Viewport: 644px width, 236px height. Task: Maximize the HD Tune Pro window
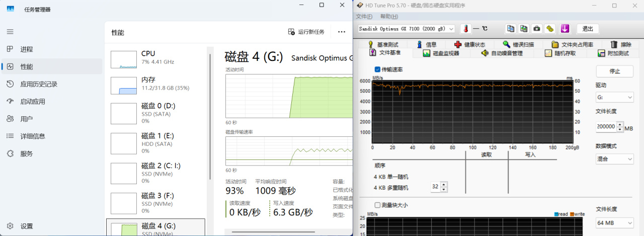[614, 6]
